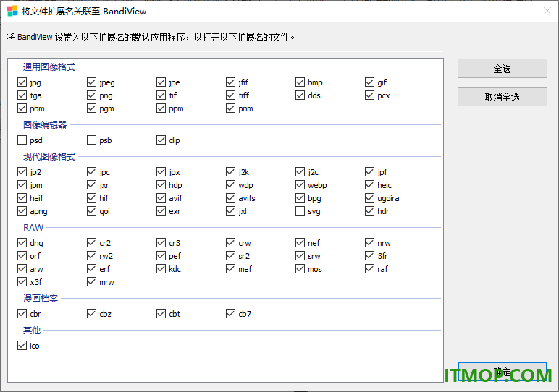
Task: Close the file association dialog
Action: (x=547, y=11)
